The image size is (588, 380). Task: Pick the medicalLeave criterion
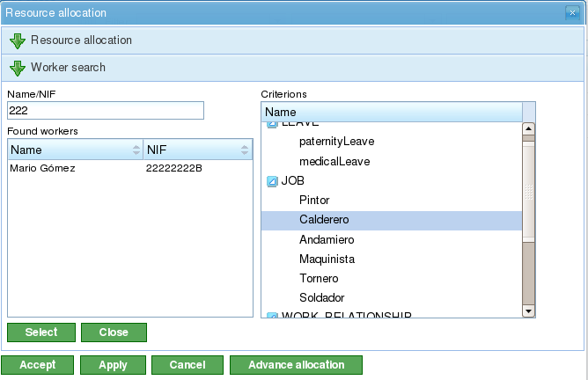(x=334, y=162)
